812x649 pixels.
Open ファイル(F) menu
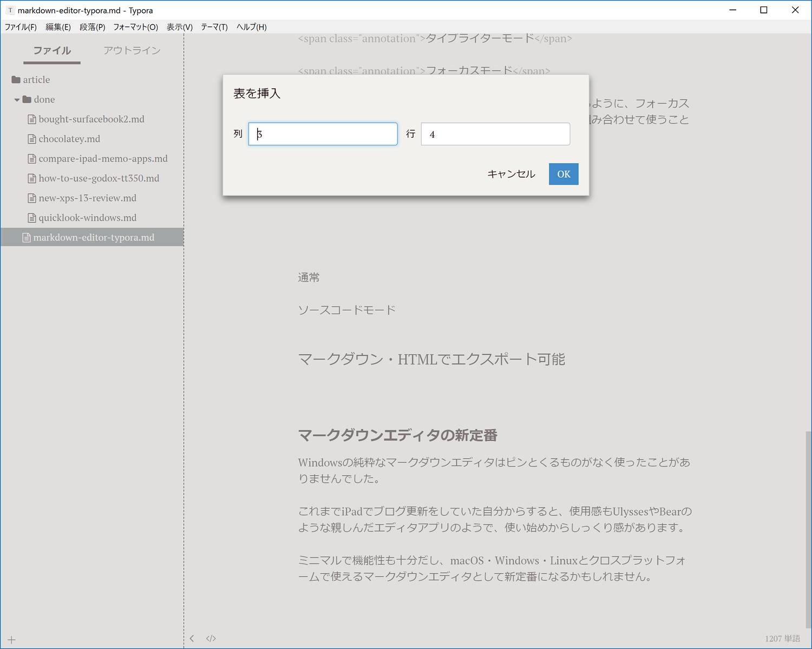click(x=21, y=27)
